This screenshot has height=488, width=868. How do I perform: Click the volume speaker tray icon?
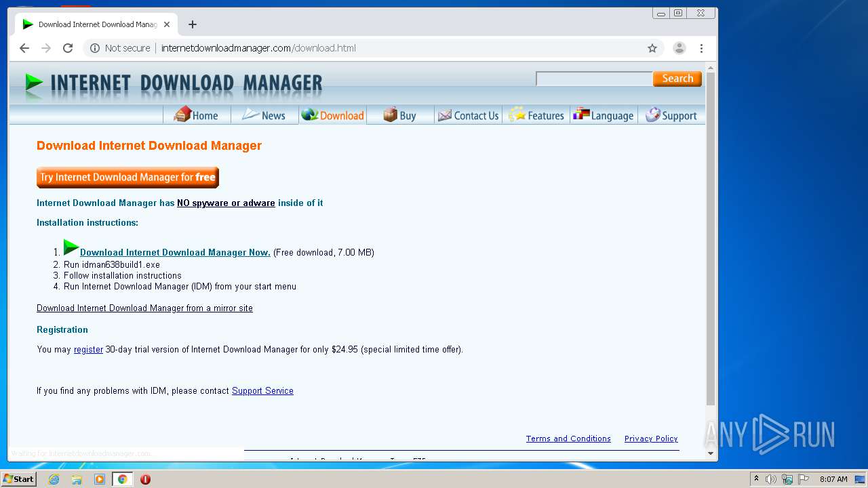771,479
